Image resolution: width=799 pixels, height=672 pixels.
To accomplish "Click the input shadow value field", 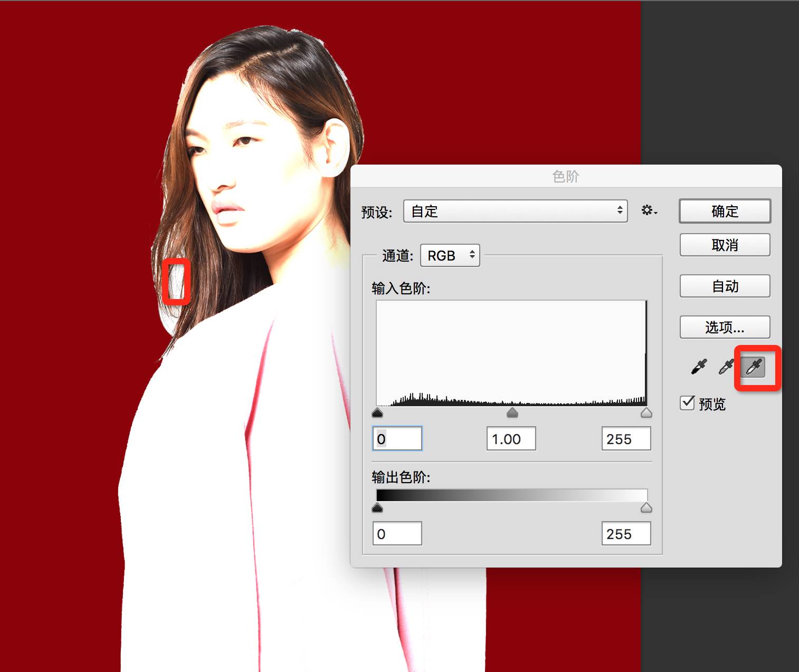I will point(397,438).
